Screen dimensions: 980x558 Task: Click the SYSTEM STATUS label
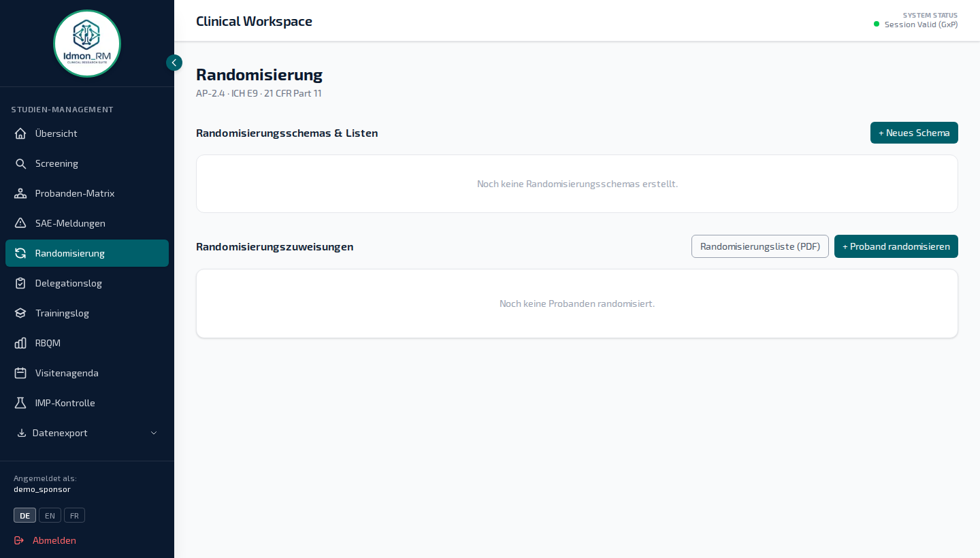pyautogui.click(x=930, y=15)
